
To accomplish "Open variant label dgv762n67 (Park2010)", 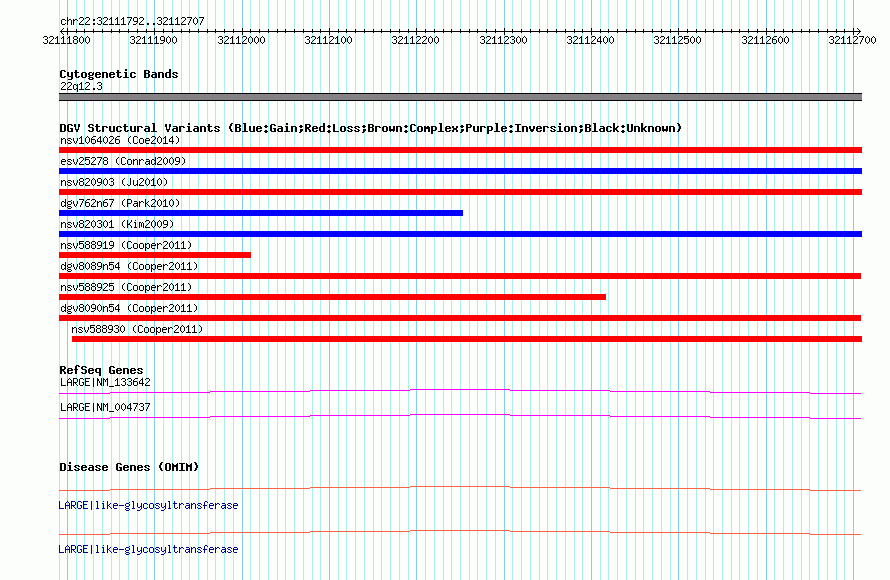I will pos(120,203).
